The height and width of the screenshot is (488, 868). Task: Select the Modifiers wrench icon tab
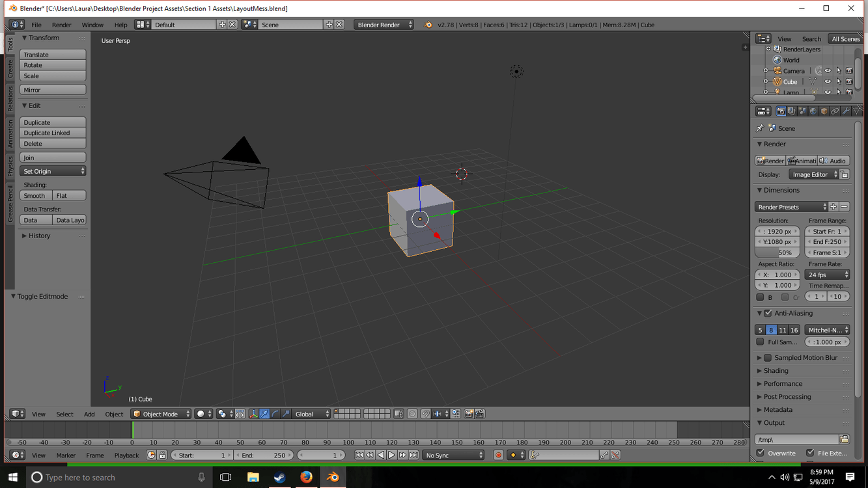pyautogui.click(x=847, y=111)
